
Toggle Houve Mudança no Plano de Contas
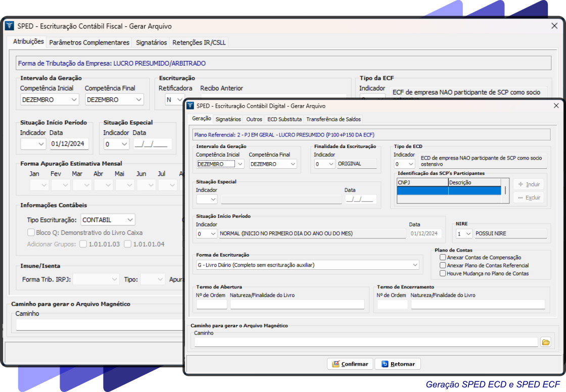point(443,273)
